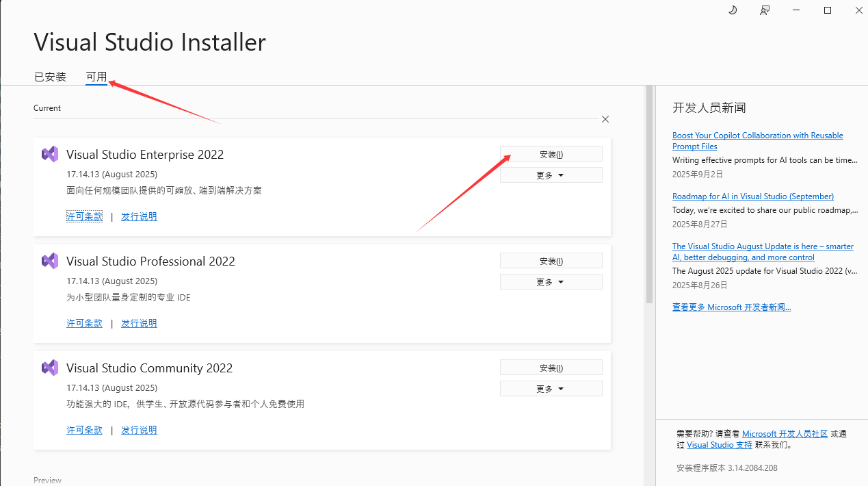Click the Visual Studio Professional 2022 title

pos(150,261)
